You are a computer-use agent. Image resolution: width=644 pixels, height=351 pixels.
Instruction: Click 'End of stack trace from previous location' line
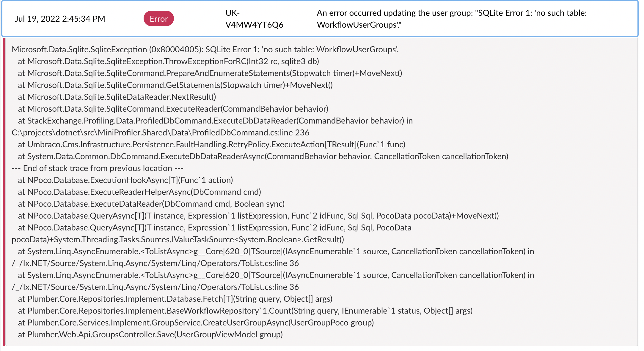pyautogui.click(x=98, y=168)
